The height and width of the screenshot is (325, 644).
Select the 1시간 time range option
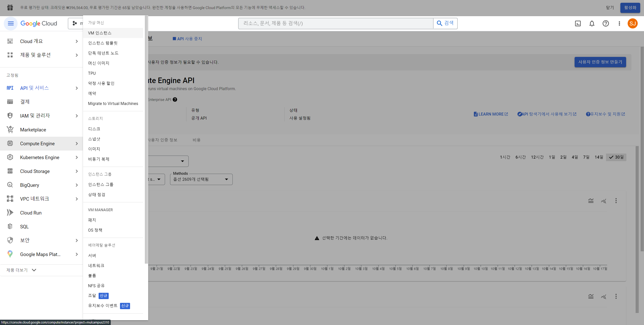[505, 157]
